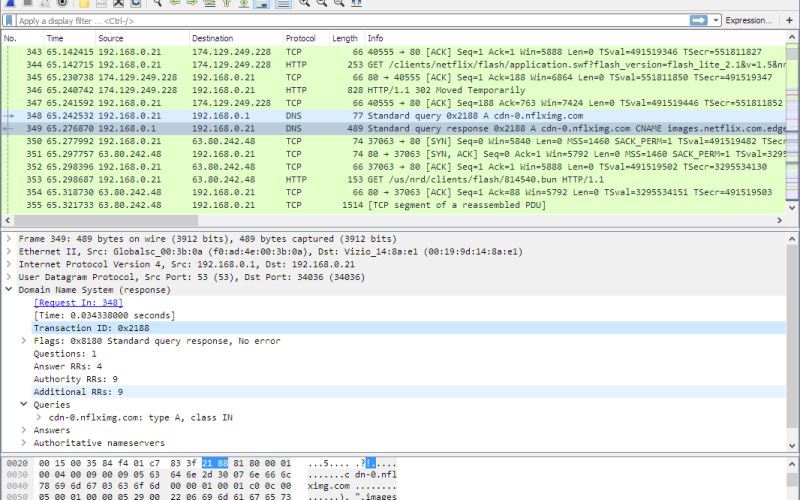
Task: Collapse Domain Name System (response) section
Action: pos(9,290)
